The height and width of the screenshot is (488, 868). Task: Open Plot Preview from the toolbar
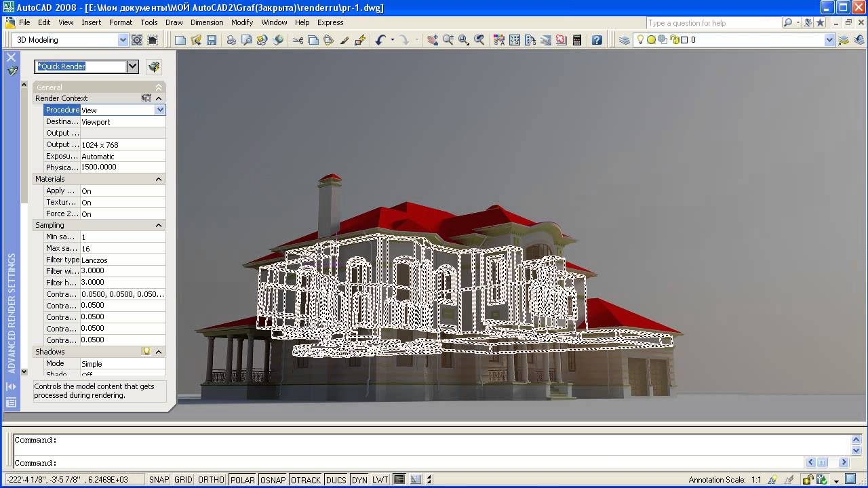click(247, 40)
